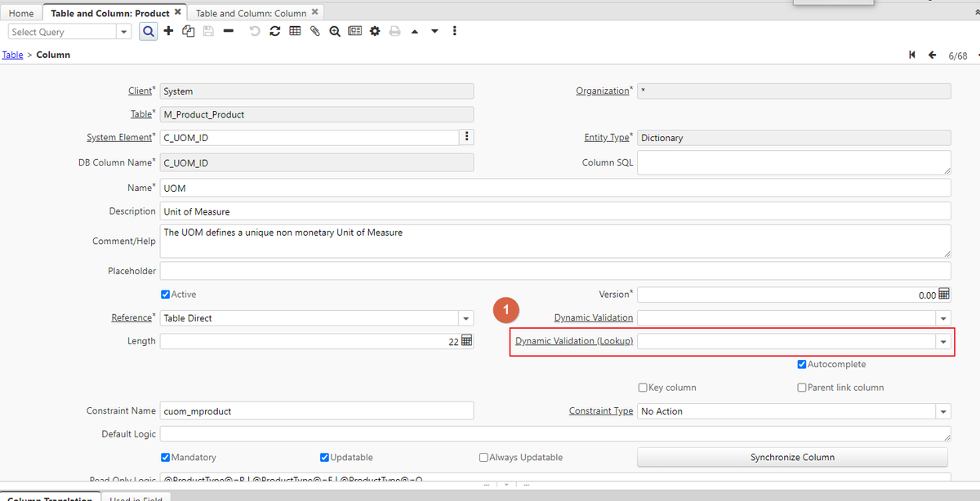Screen dimensions: 980x501
Task: Uncheck the Active checkbox
Action: [166, 295]
